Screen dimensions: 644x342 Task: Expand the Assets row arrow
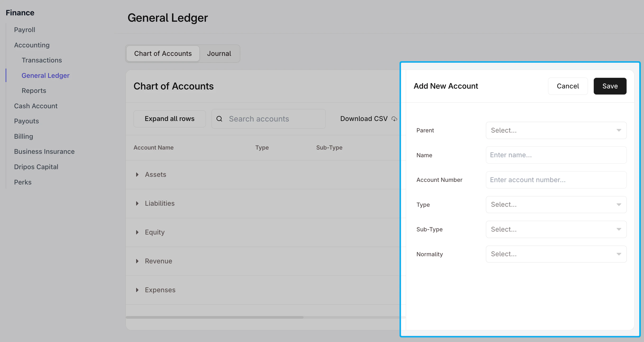click(x=137, y=175)
